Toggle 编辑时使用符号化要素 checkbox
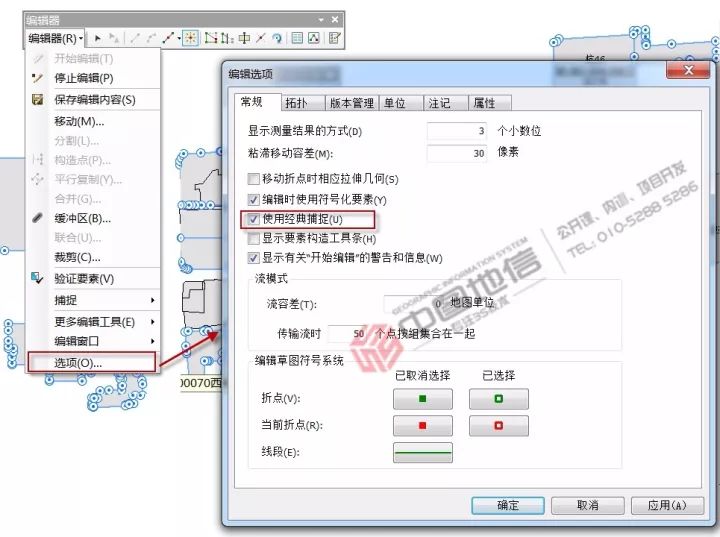This screenshot has width=720, height=537. point(253,199)
